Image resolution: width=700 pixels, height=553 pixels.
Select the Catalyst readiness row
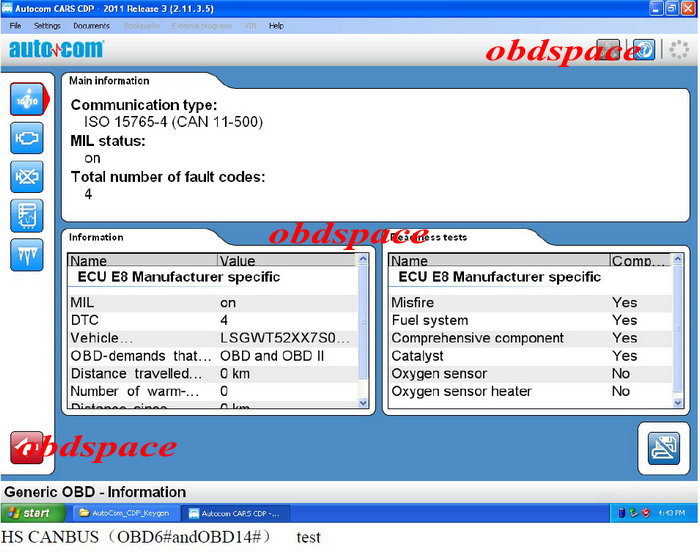pyautogui.click(x=531, y=356)
